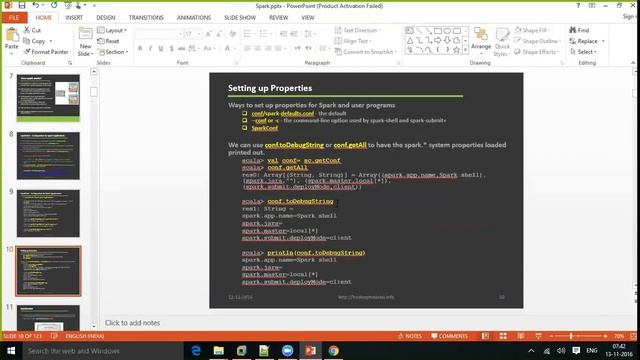Switch to DESIGN tab
This screenshot has width=640, height=360.
coord(106,18)
